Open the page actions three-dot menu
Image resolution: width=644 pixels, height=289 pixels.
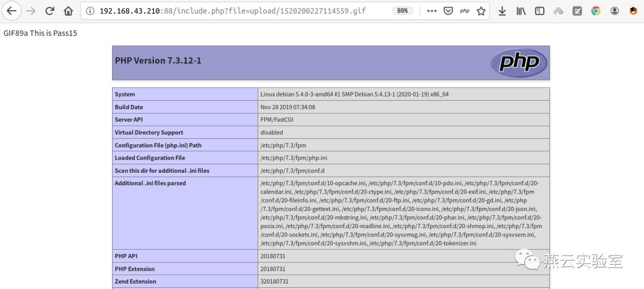[x=432, y=11]
